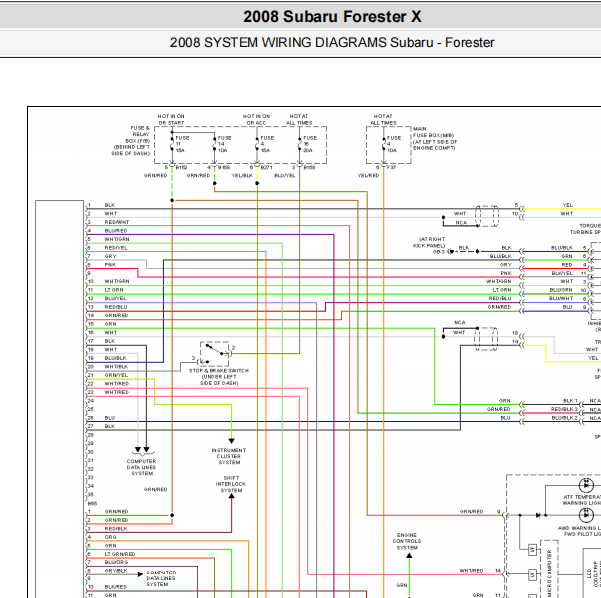The image size is (601, 598).
Task: Click 'RED/BLK 3' label at right
Action: (564, 409)
